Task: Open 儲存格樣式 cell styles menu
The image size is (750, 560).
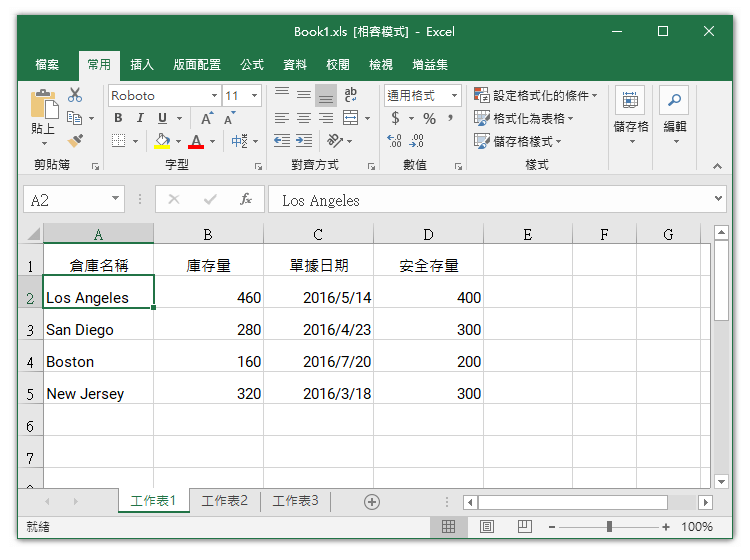Action: 518,141
